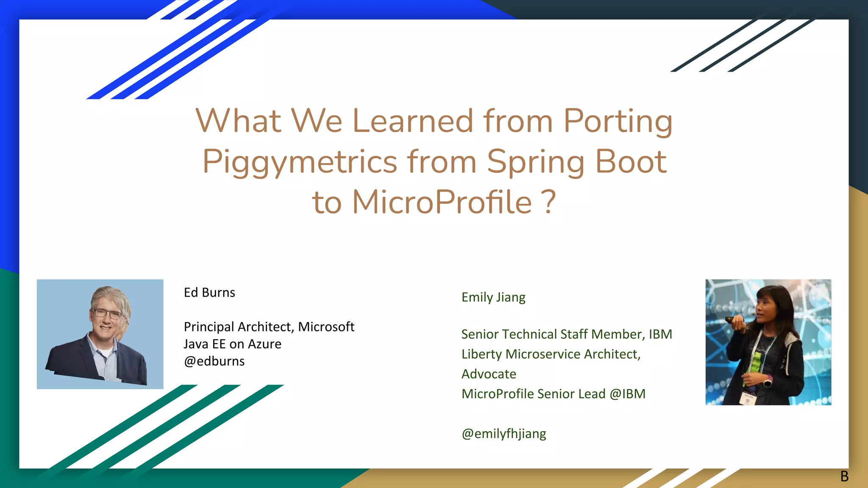This screenshot has height=488, width=868.
Task: Click the Java EE on Azure text
Action: coord(232,344)
